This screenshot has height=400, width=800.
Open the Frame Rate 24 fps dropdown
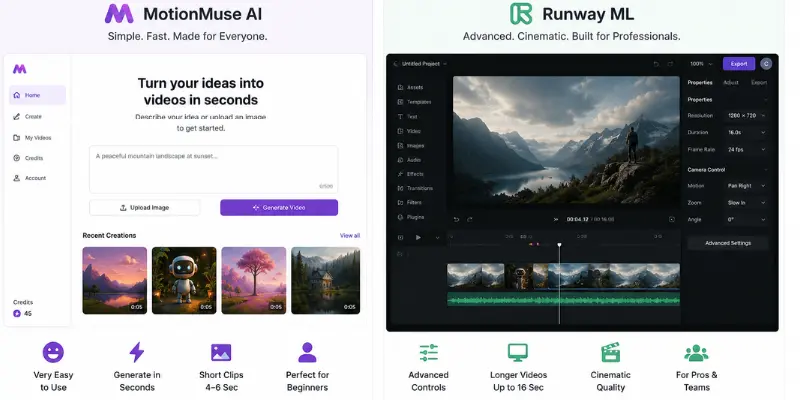point(746,149)
